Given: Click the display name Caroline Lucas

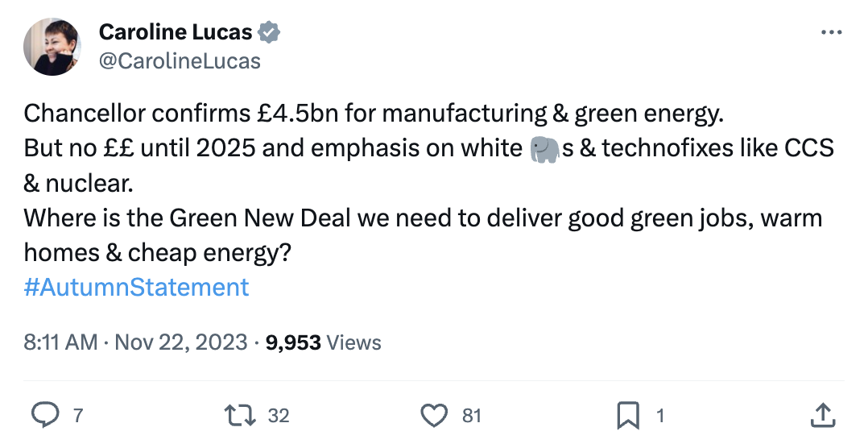Looking at the screenshot, I should (176, 33).
